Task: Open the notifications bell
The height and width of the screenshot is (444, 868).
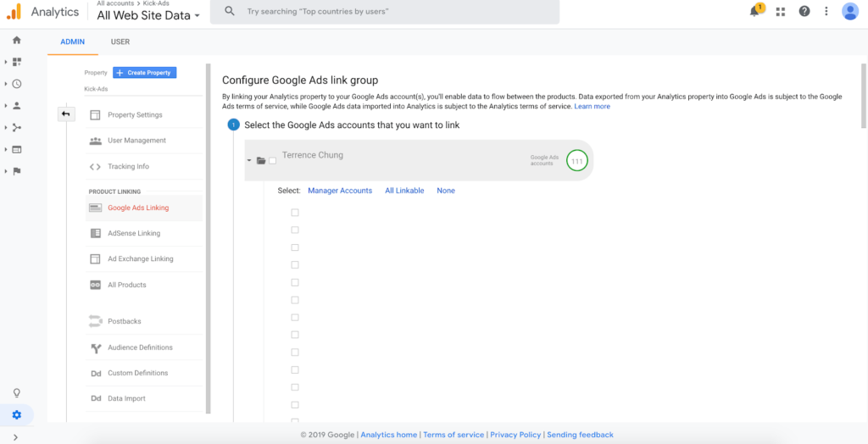Action: [754, 11]
